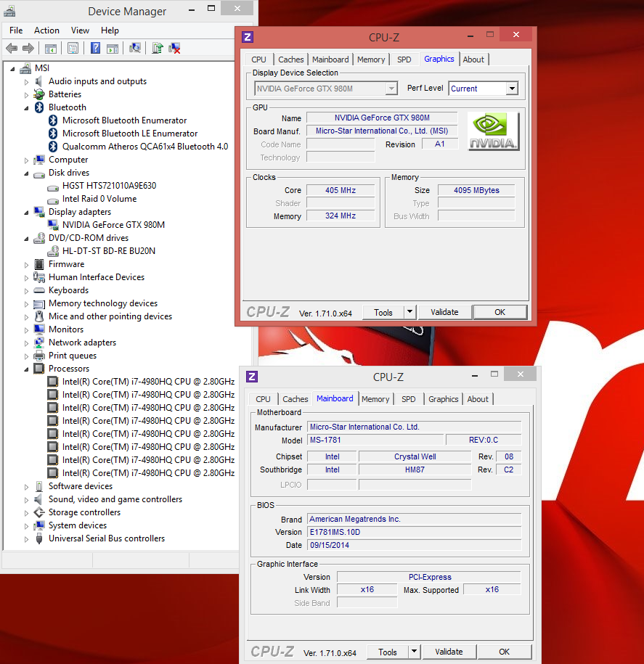The height and width of the screenshot is (664, 644).
Task: Select HL-DT-ST BD-RE BU20N drive
Action: click(x=109, y=251)
